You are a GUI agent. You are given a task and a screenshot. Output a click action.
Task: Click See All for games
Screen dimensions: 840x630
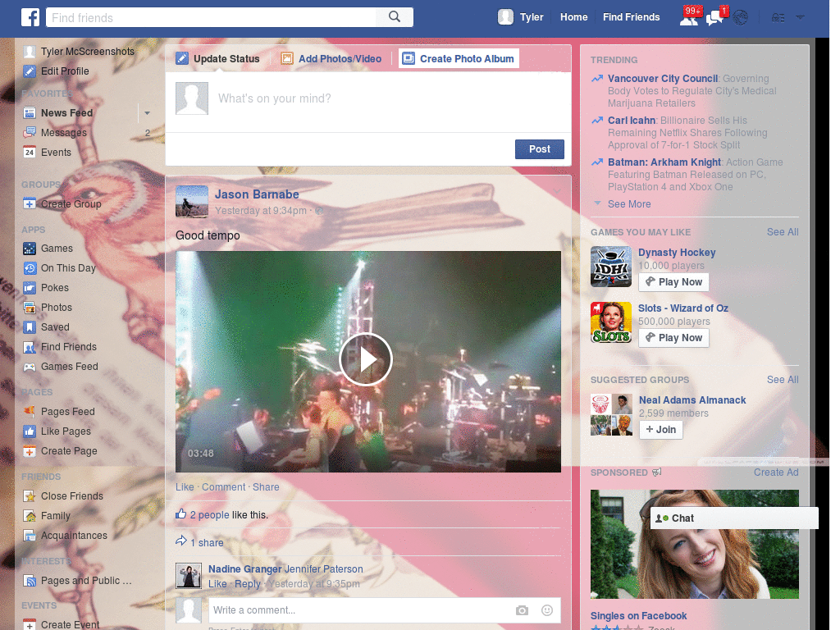(782, 232)
